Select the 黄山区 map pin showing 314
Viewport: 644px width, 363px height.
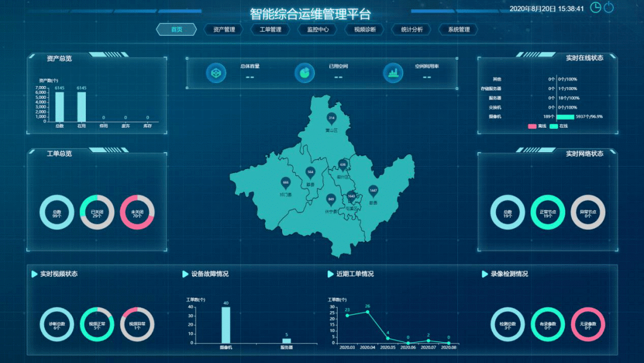tap(332, 119)
